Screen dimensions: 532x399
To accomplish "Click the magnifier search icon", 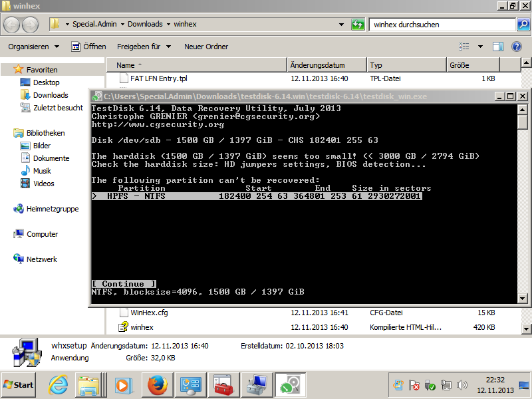I will coord(523,25).
